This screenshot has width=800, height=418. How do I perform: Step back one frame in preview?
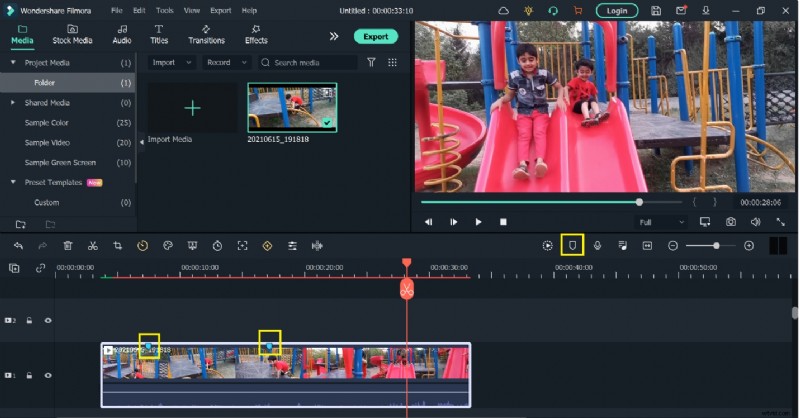[x=429, y=222]
